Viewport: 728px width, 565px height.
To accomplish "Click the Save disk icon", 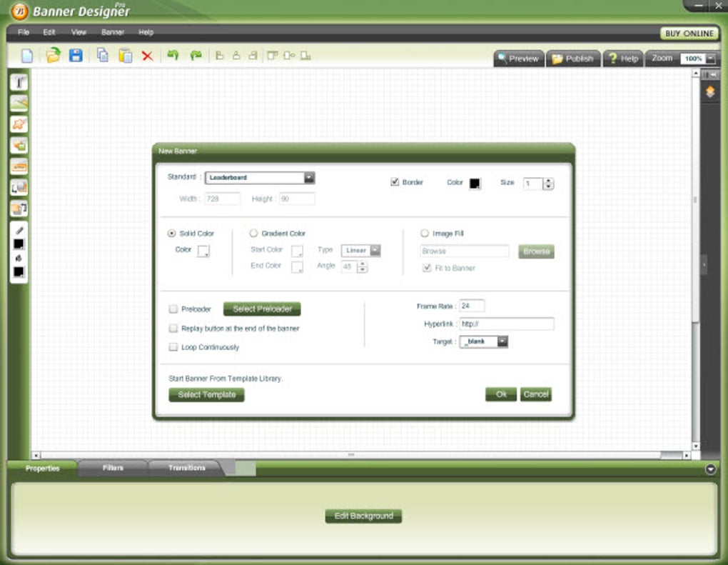I will [x=76, y=55].
